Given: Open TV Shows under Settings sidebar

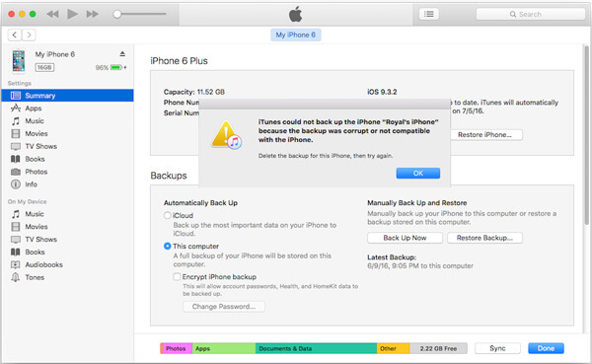Looking at the screenshot, I should click(67, 146).
